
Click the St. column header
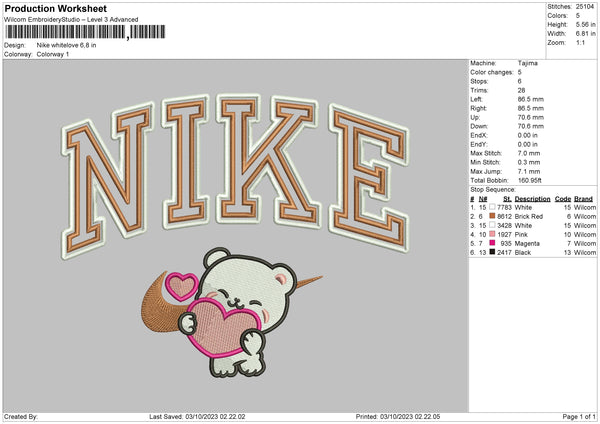(507, 199)
